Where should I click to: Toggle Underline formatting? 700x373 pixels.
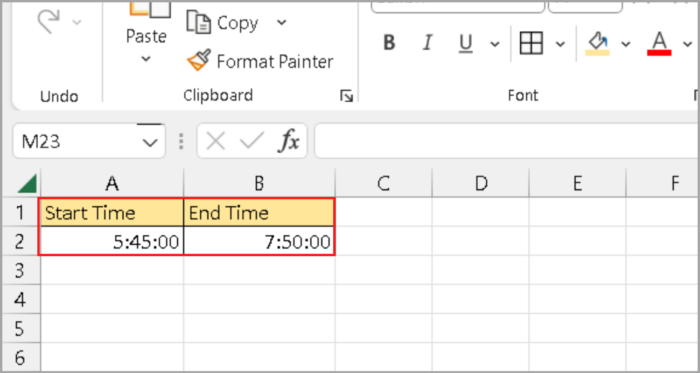[x=466, y=44]
